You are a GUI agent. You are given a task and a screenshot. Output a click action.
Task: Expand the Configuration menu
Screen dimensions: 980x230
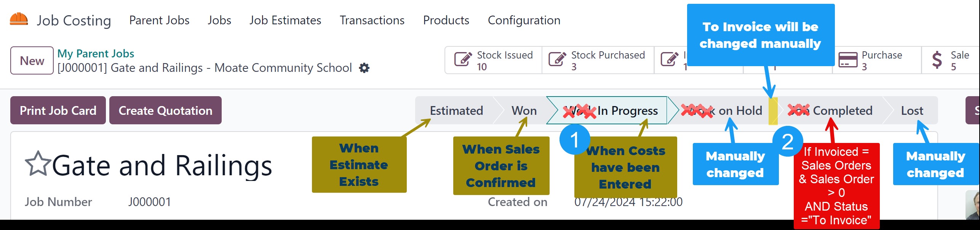524,20
